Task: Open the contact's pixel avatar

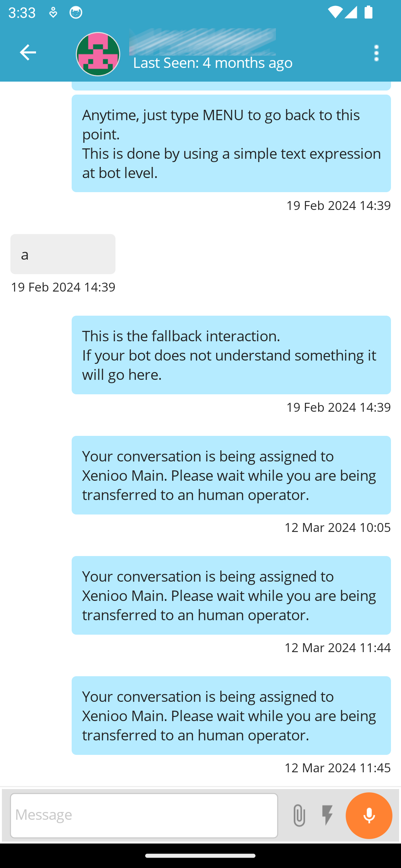Action: coord(98,54)
